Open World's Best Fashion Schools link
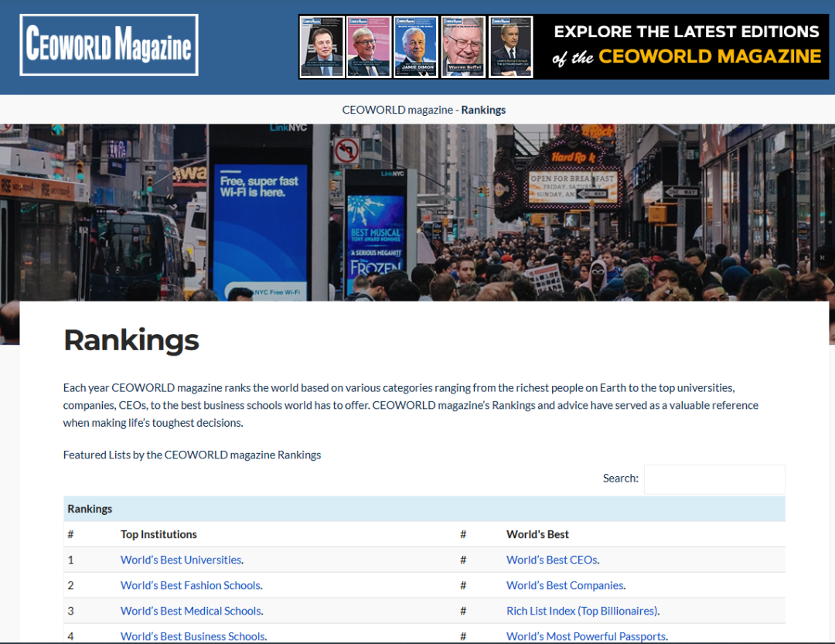 pyautogui.click(x=190, y=585)
